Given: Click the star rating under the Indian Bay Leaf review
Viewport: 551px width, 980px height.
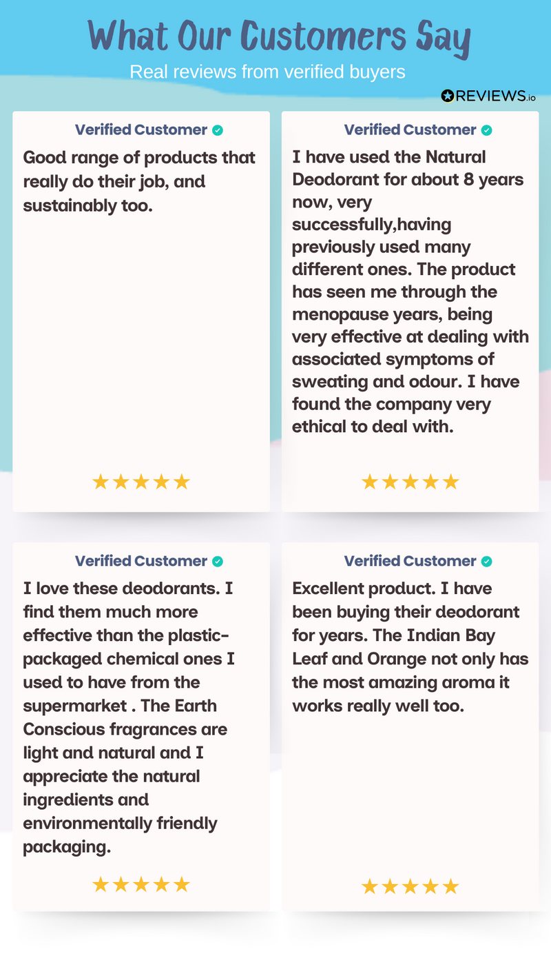Looking at the screenshot, I should (410, 886).
